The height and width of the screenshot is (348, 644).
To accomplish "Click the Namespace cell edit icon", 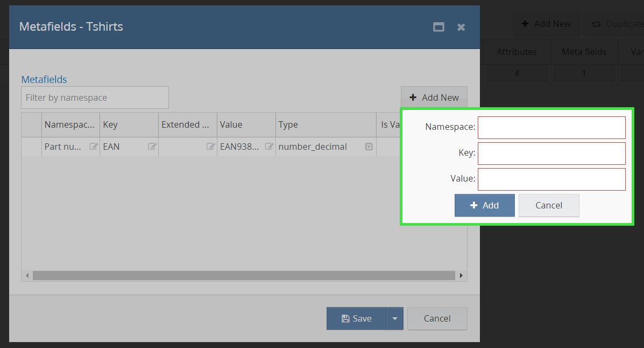I will click(94, 147).
